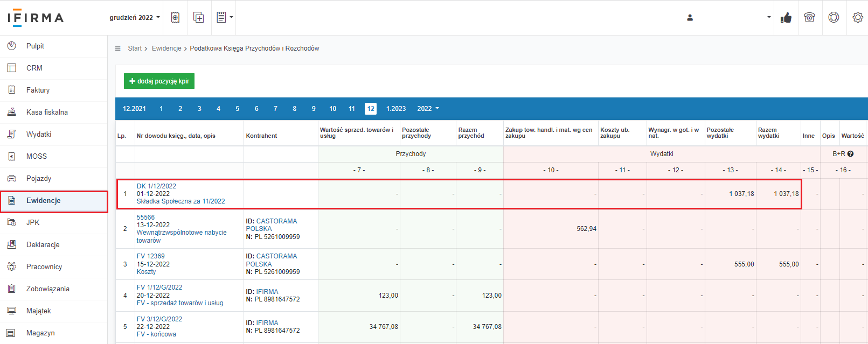The width and height of the screenshot is (868, 344).
Task: Click the Pracownicy icon in sidebar
Action: click(x=11, y=266)
